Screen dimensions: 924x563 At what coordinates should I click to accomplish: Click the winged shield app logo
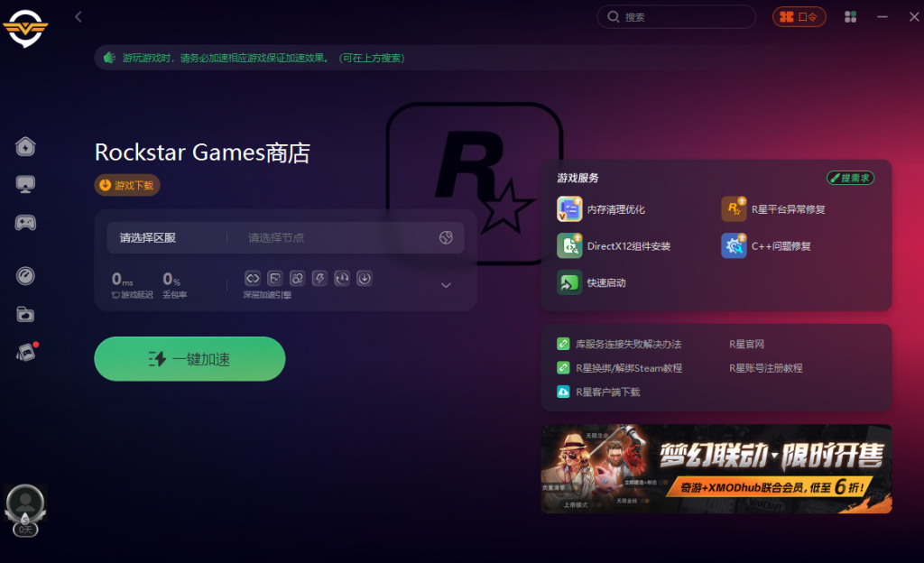pyautogui.click(x=24, y=27)
